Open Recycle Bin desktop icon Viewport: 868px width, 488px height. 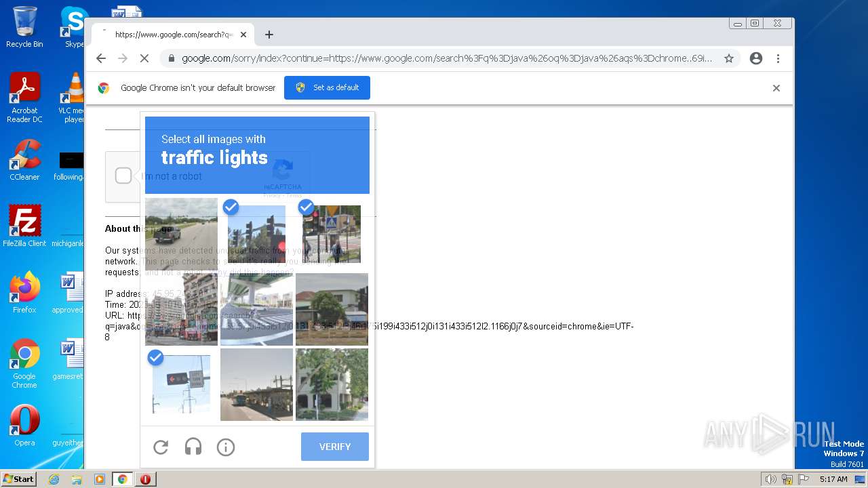coord(24,27)
